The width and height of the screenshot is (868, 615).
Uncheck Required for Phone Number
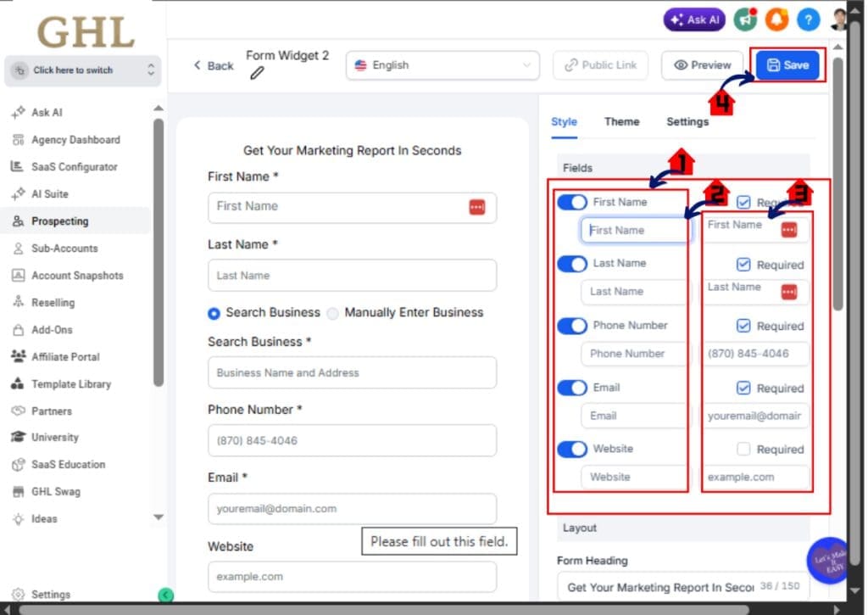coord(743,326)
